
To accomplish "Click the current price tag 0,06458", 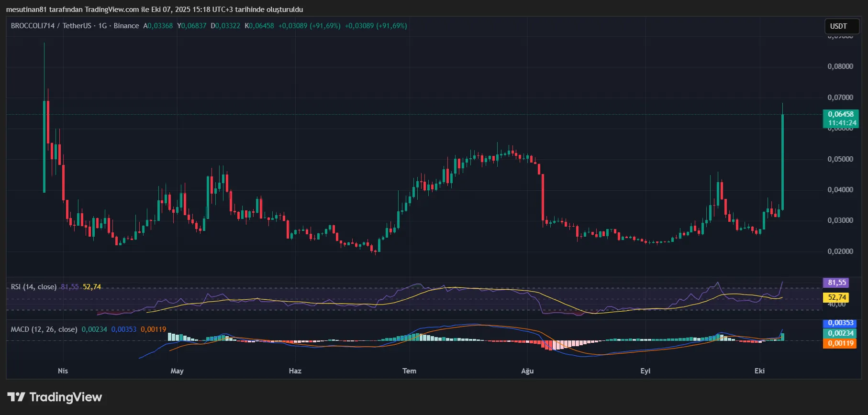I will (x=841, y=114).
